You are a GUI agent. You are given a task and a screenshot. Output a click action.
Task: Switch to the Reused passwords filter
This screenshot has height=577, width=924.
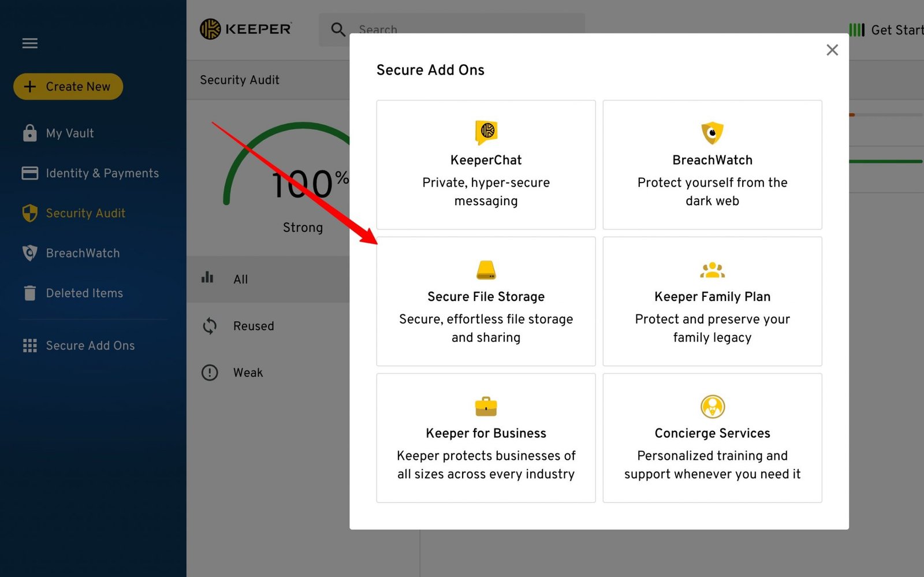253,326
